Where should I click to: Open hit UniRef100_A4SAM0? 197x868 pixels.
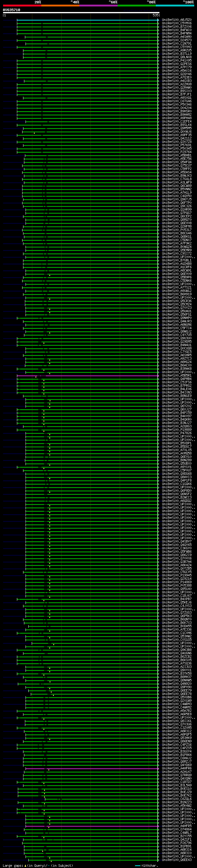tap(177, 37)
